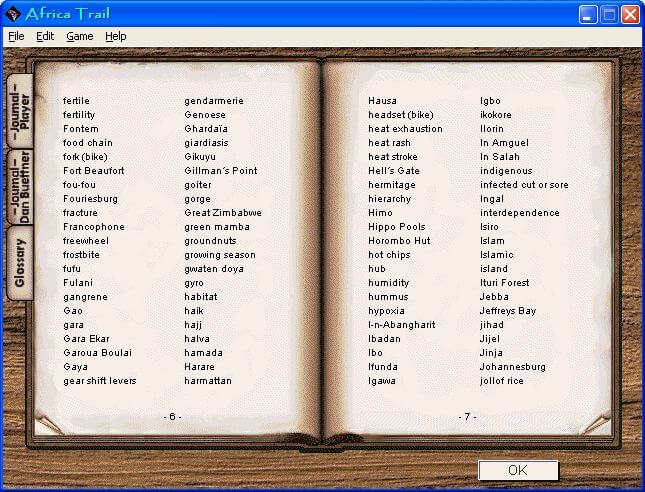Open the 'Gillman's Point' definition
The height and width of the screenshot is (492, 645).
[x=221, y=171]
